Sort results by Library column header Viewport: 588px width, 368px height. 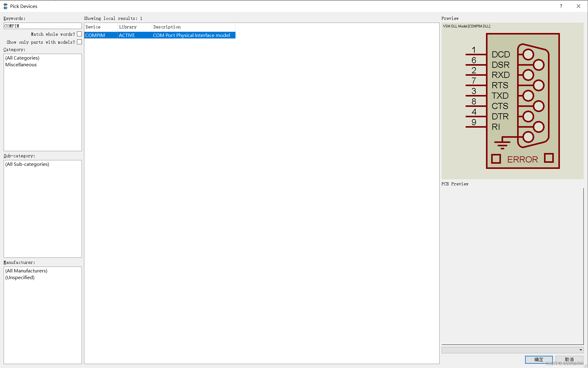pos(135,27)
